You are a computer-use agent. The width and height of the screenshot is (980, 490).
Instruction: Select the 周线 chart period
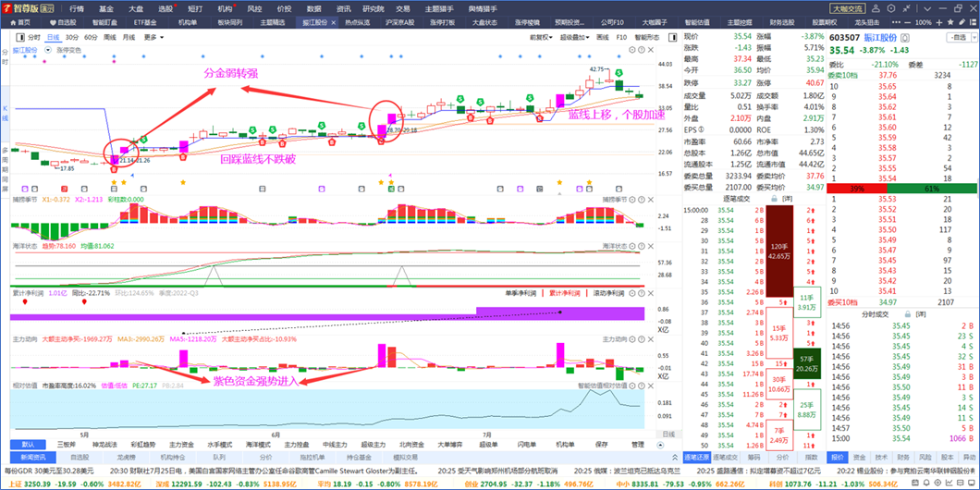[109, 38]
